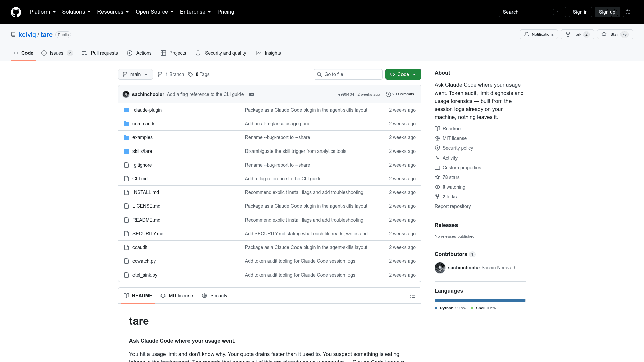
Task: Click the folder icon next to .claude-plugin
Action: point(126,110)
